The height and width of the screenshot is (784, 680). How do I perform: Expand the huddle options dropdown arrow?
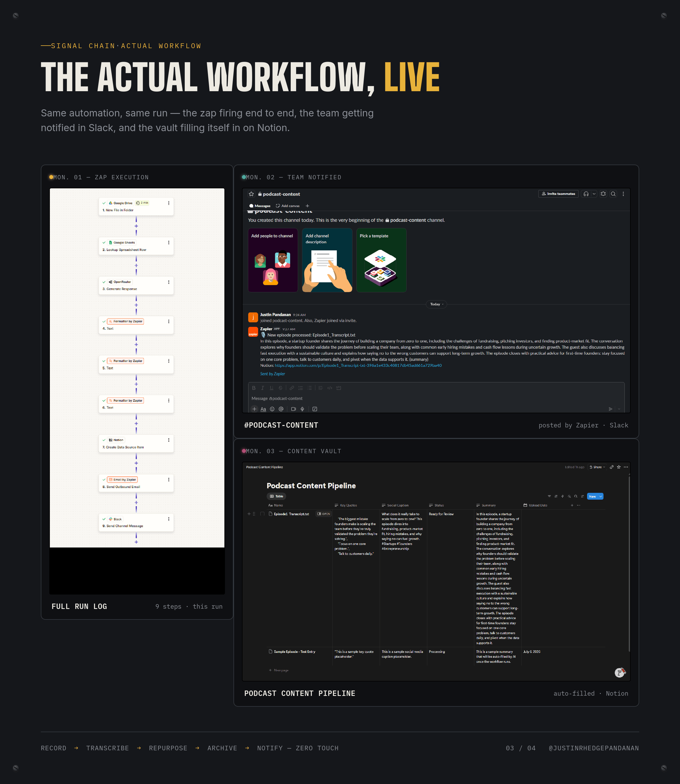point(594,194)
